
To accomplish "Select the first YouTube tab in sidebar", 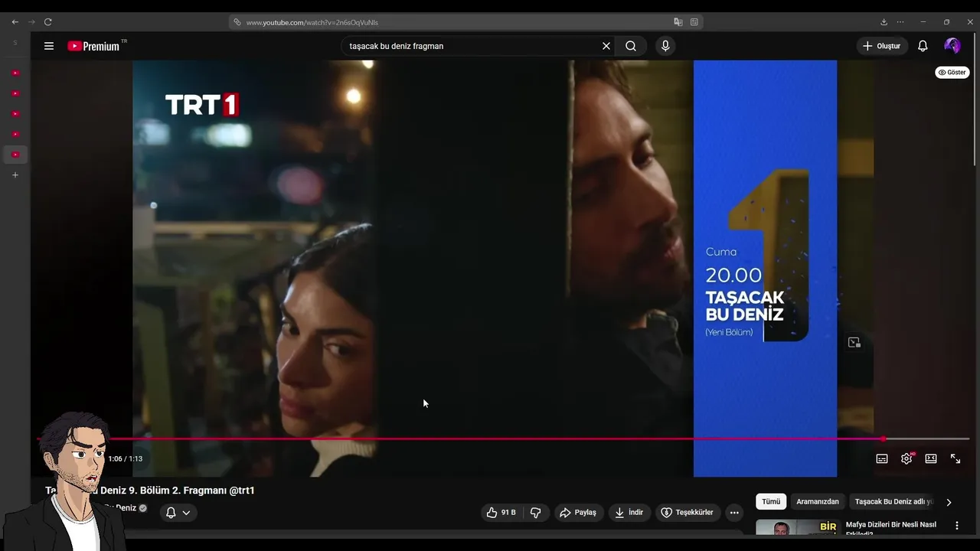I will point(15,73).
